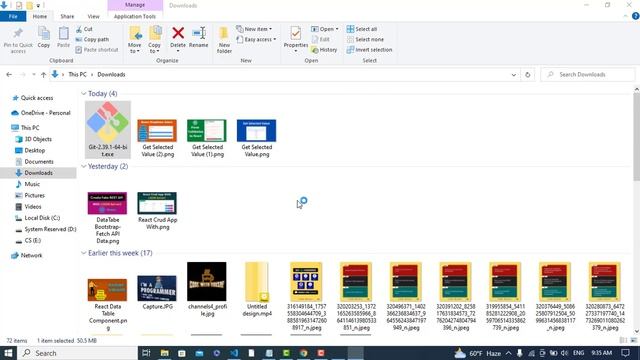
Task: Select Get Selected Value (2).png
Action: point(158,138)
